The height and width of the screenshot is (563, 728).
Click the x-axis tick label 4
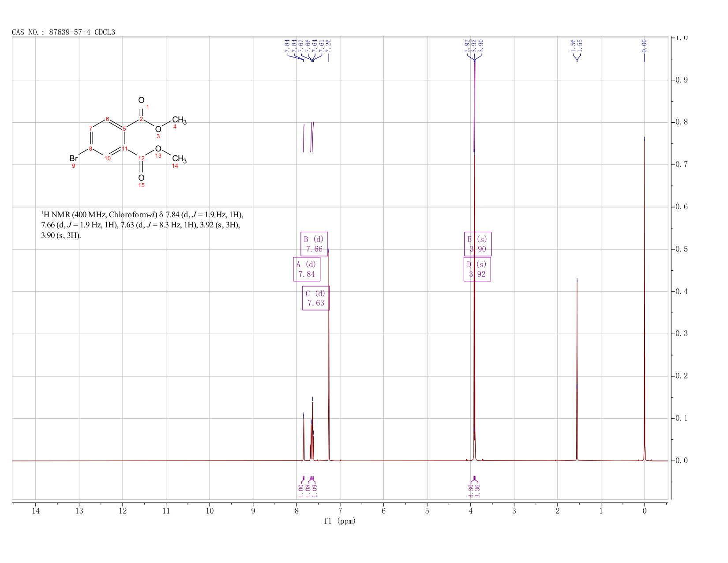(471, 511)
